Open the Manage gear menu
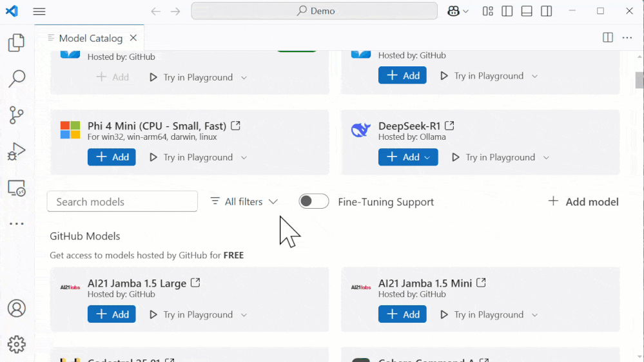 16,345
